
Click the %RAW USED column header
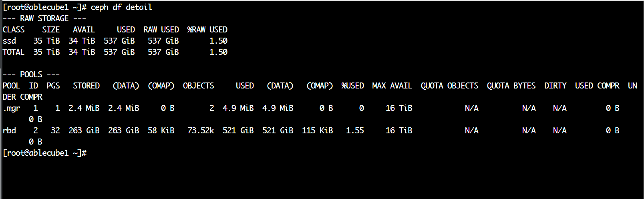click(x=207, y=30)
